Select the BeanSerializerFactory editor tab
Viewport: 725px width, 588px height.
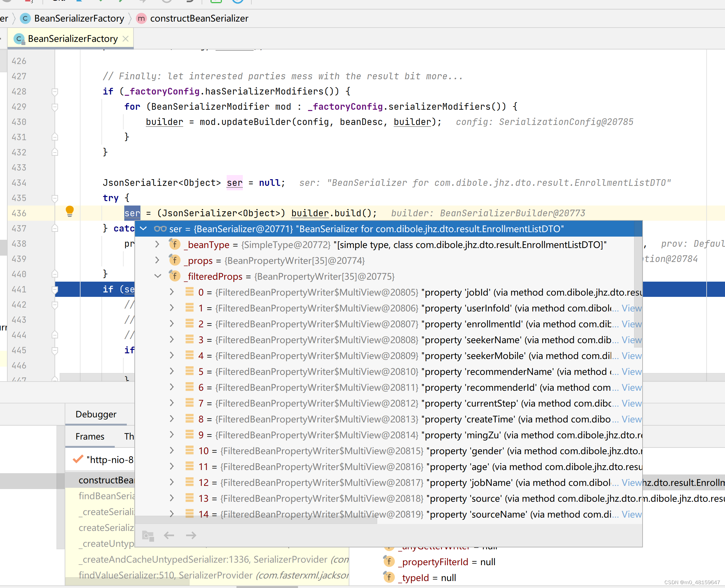click(x=71, y=39)
